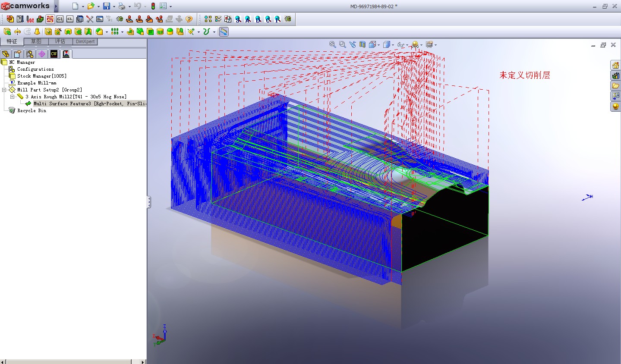Open the Display Style dropdown arrow
This screenshot has width=621, height=364.
click(x=393, y=45)
